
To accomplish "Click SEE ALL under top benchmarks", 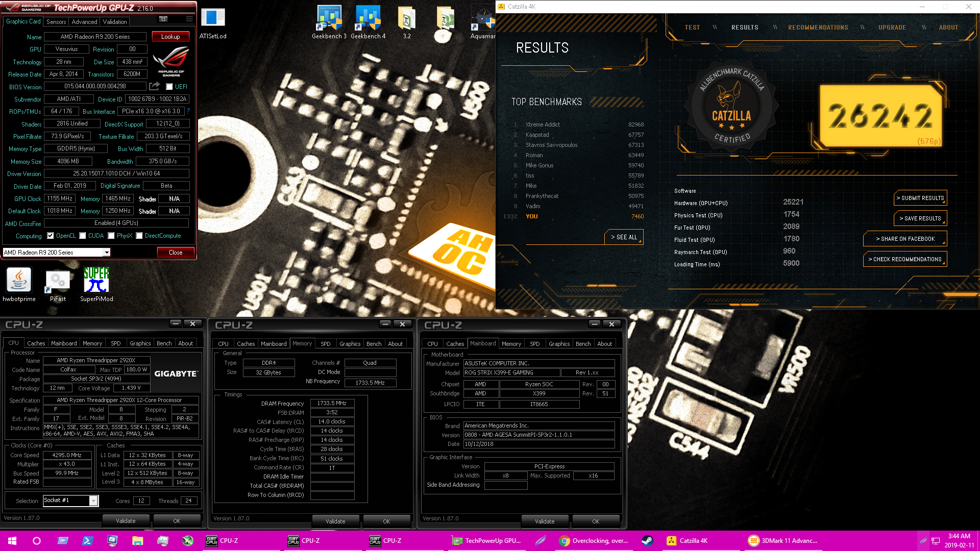I will (x=624, y=237).
